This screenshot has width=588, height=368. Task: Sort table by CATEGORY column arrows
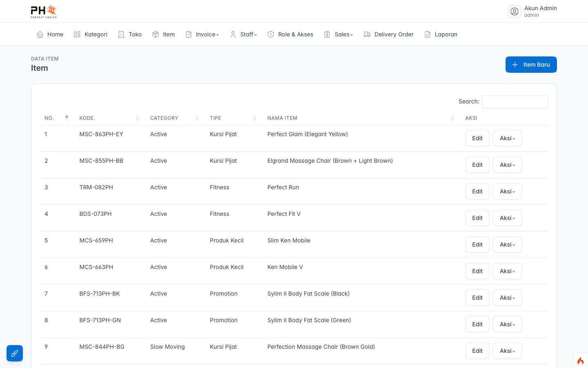pos(197,118)
